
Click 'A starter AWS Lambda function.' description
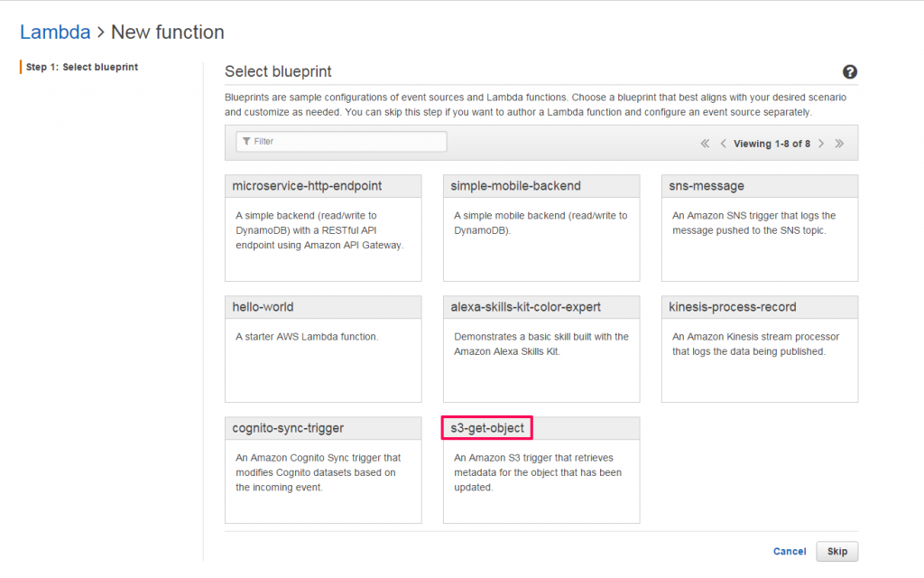(x=307, y=337)
